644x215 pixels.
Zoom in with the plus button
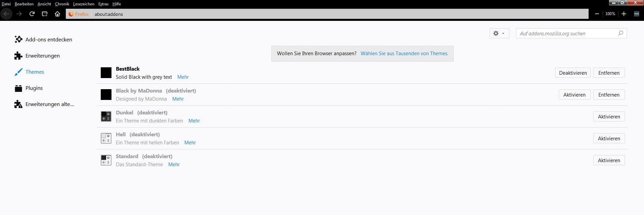[624, 14]
